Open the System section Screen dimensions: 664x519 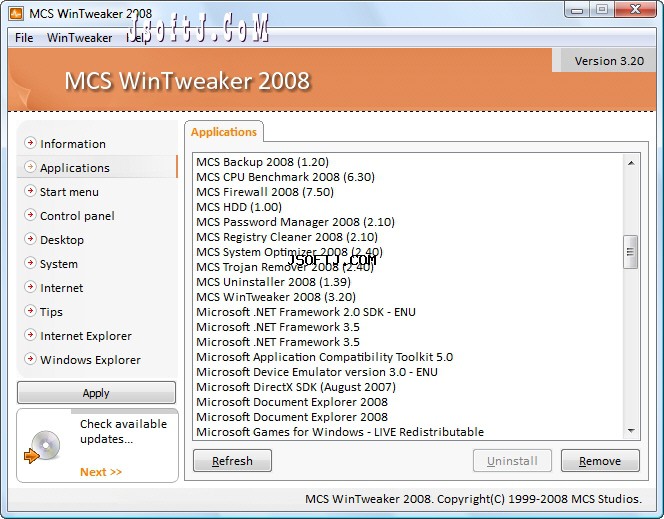click(x=59, y=264)
